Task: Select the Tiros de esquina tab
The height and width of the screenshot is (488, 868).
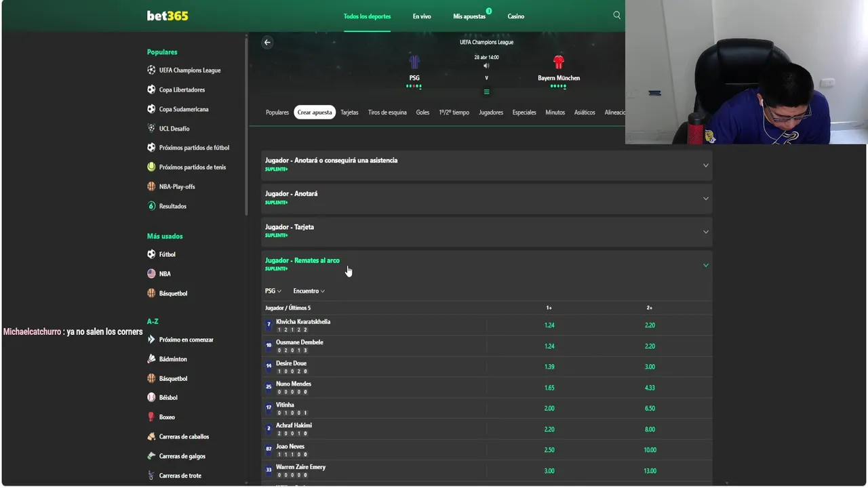Action: 387,113
